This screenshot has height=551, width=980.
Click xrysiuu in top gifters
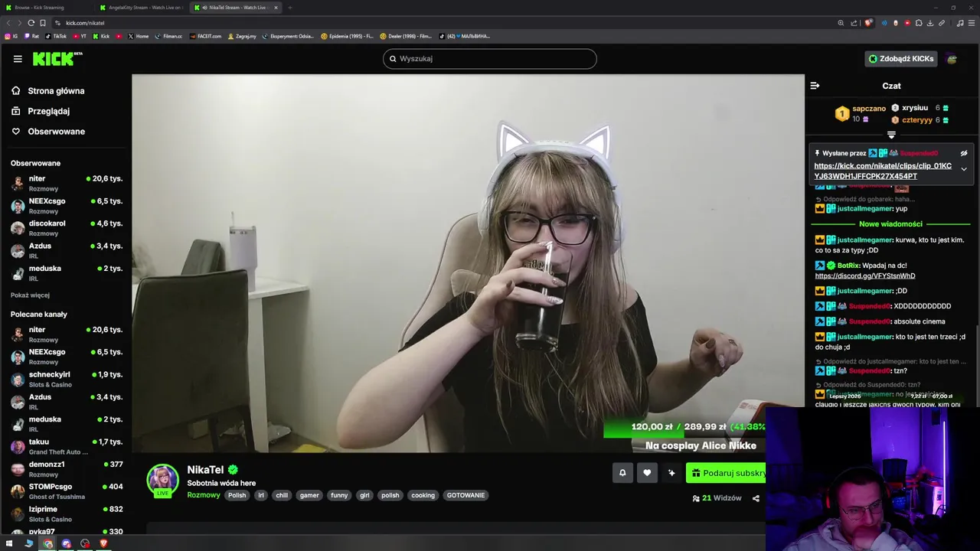pyautogui.click(x=915, y=108)
